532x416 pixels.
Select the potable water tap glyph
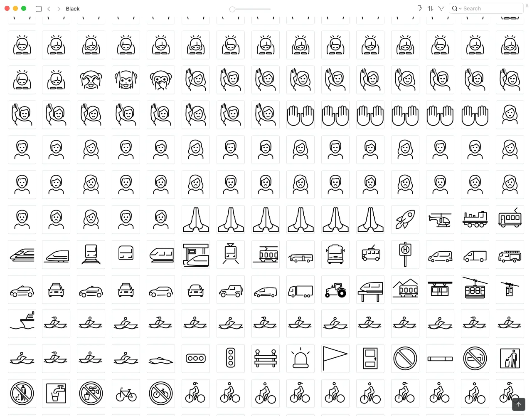tap(56, 394)
